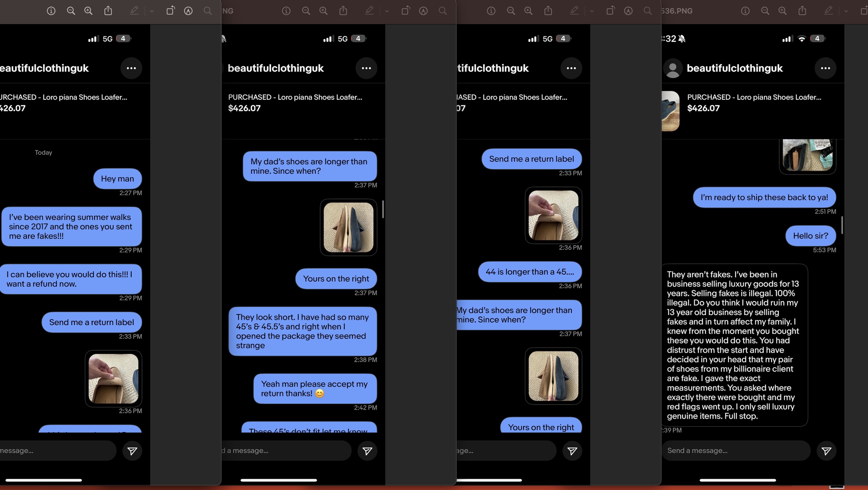Zoom in on the 536.PNG window

pos(783,11)
